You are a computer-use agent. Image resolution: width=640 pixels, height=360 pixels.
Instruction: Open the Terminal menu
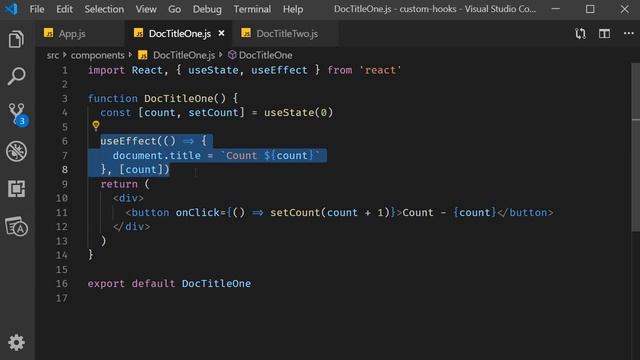(x=252, y=9)
